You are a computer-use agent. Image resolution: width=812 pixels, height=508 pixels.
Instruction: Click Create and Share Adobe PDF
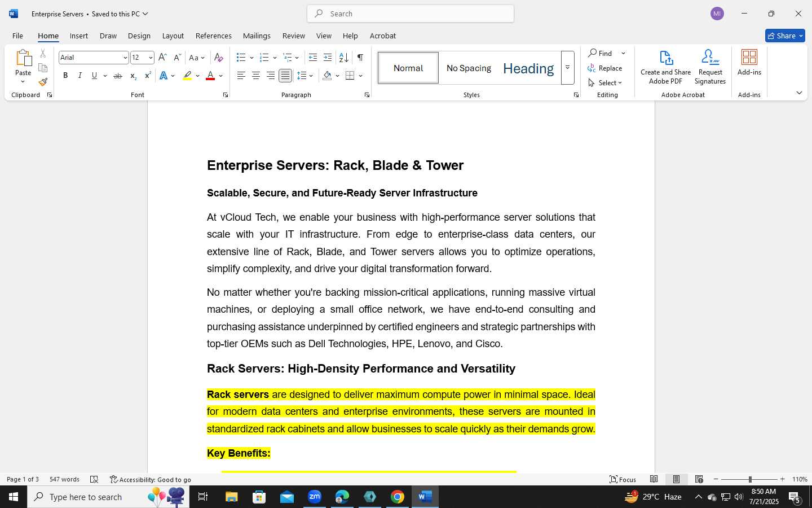(665, 67)
